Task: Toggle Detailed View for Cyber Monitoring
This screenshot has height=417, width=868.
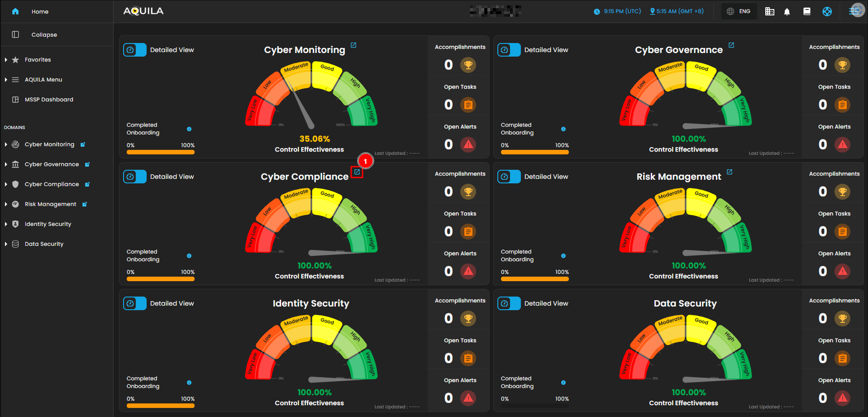Action: tap(135, 50)
